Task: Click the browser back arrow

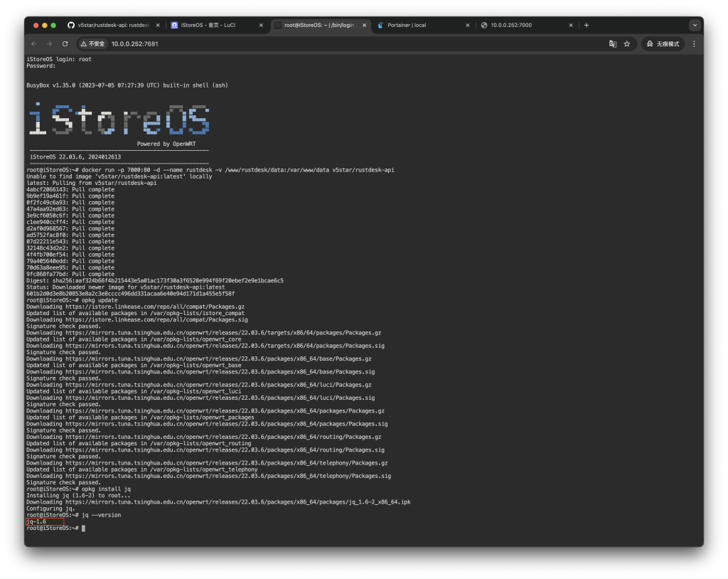Action: coord(34,43)
